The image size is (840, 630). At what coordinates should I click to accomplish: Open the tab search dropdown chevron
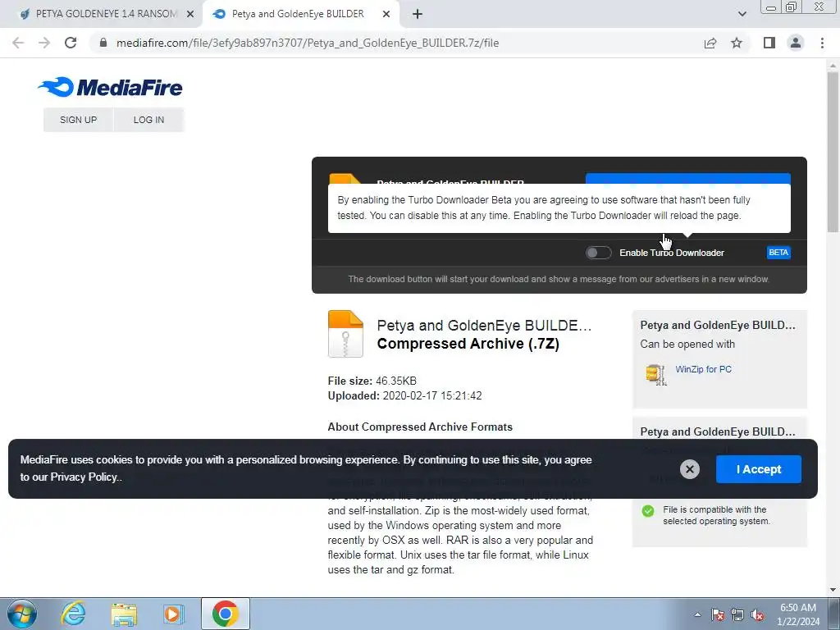(742, 14)
